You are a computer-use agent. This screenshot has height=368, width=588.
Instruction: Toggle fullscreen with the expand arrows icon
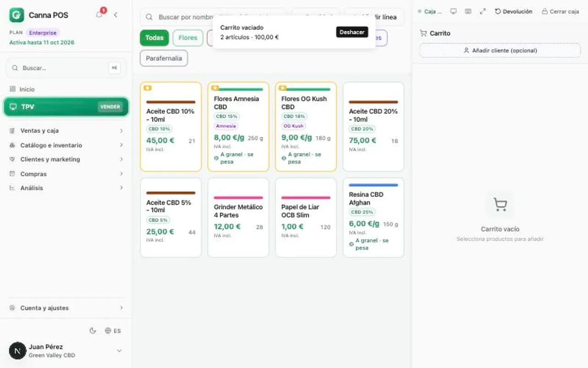(483, 11)
